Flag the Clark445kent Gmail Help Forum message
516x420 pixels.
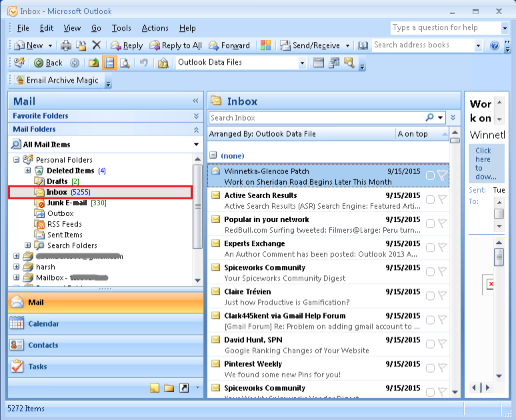tap(443, 319)
